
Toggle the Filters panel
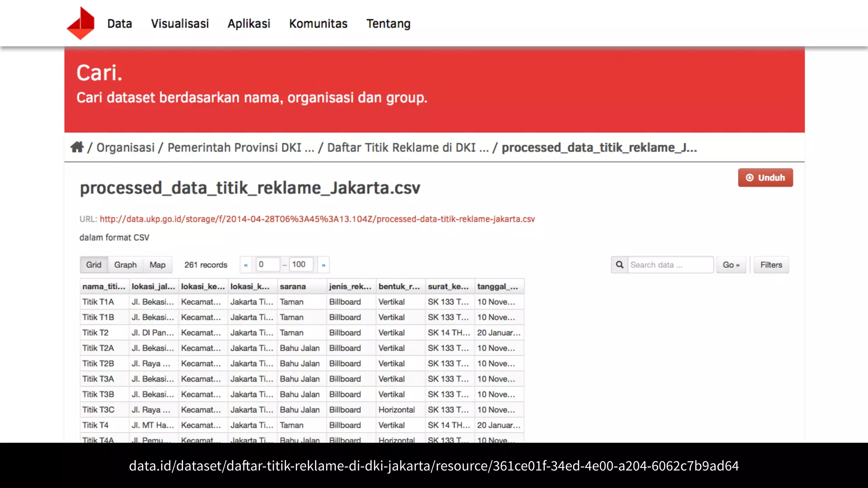click(x=771, y=265)
